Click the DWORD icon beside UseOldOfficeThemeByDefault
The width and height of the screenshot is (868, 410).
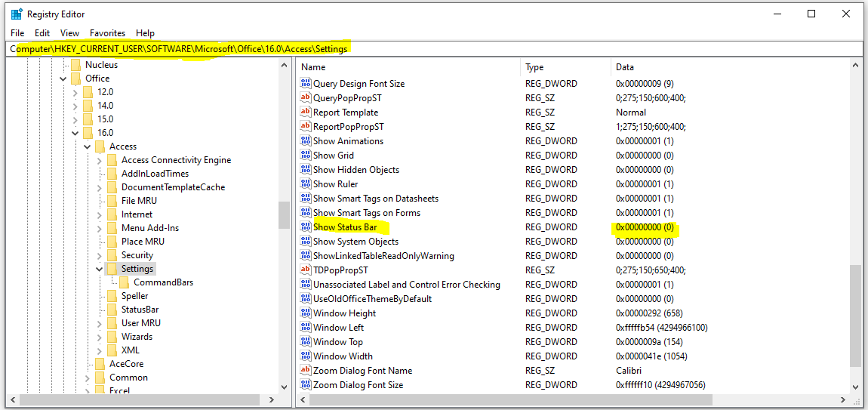click(x=306, y=299)
